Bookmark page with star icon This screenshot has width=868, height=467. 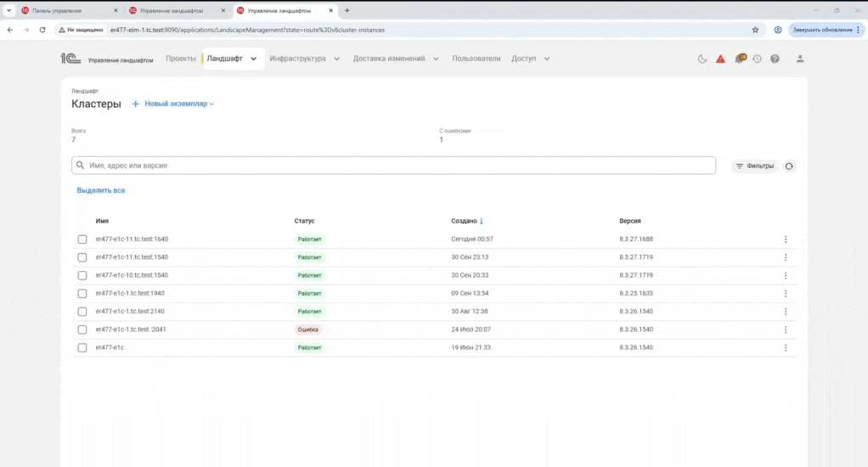tap(755, 30)
